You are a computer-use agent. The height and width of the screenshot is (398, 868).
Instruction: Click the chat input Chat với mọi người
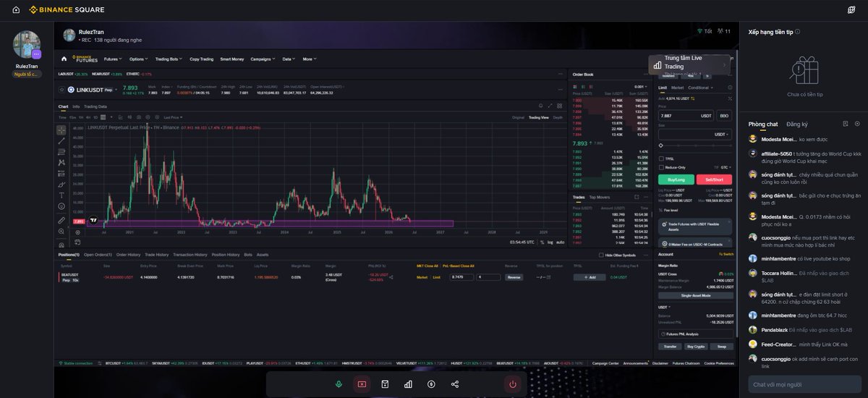pyautogui.click(x=804, y=384)
